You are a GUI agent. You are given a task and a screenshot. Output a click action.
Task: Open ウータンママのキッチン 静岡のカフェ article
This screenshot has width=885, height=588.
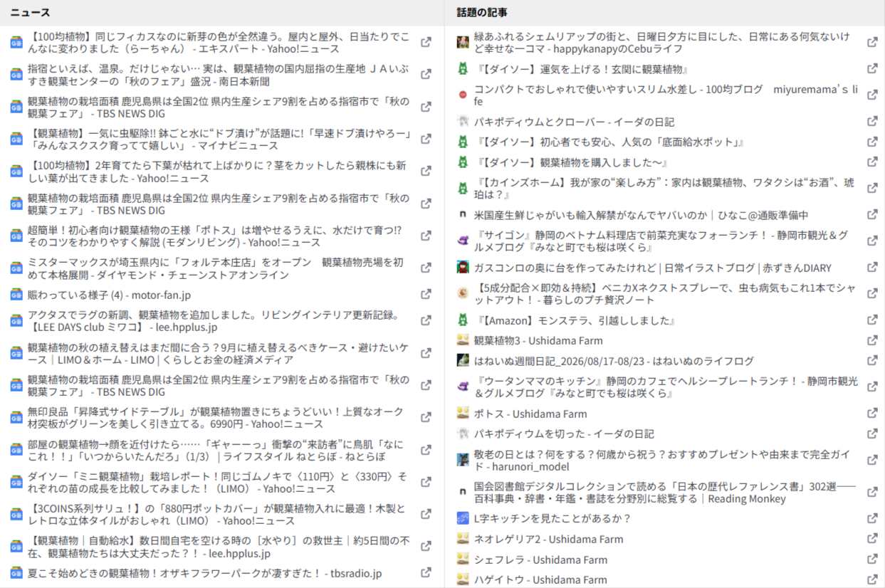pos(666,387)
